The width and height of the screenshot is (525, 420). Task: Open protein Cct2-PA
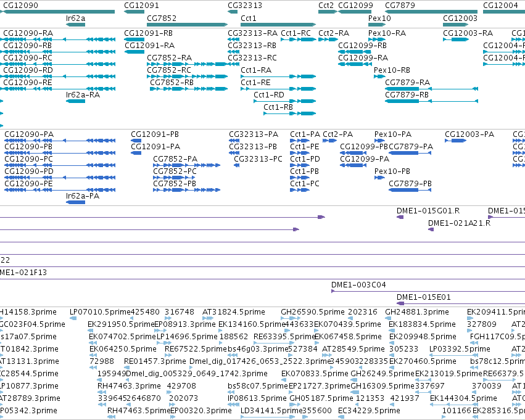338,134
